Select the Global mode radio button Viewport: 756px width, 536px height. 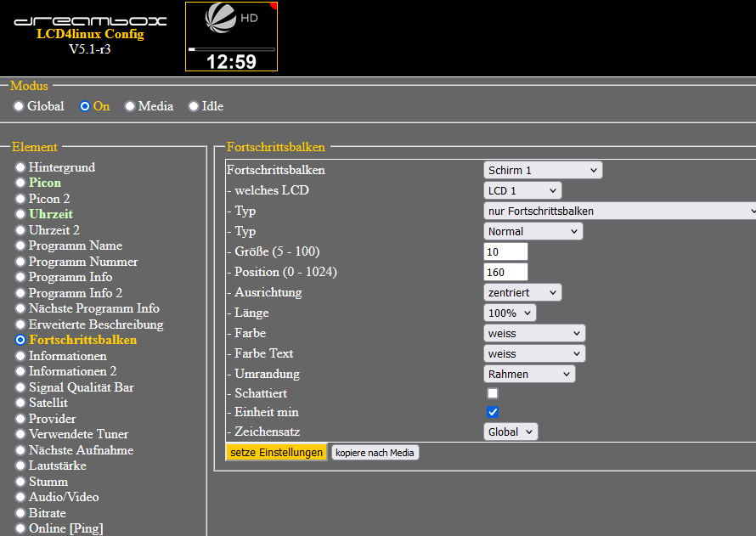(x=19, y=106)
